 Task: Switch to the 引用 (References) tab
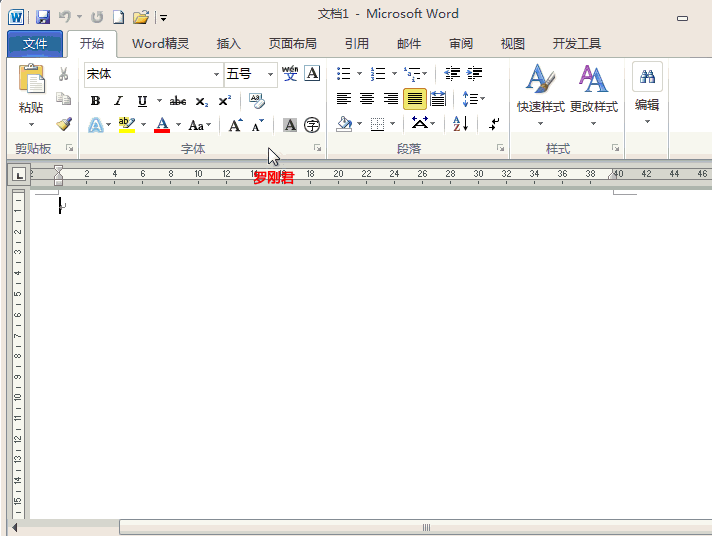coord(356,44)
